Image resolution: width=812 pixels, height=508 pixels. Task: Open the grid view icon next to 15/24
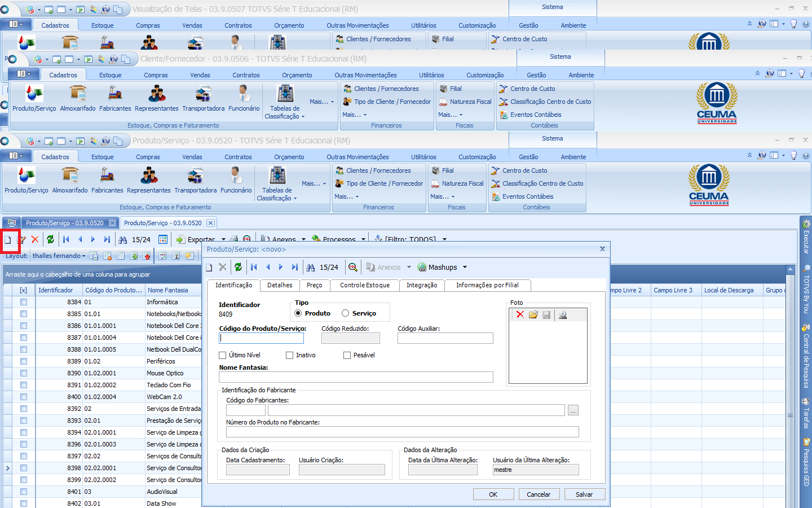pyautogui.click(x=163, y=239)
